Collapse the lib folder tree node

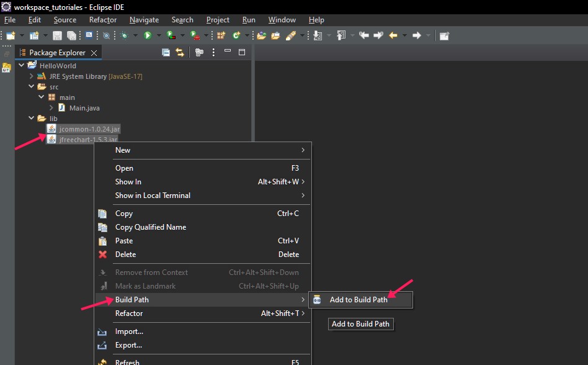pos(32,119)
